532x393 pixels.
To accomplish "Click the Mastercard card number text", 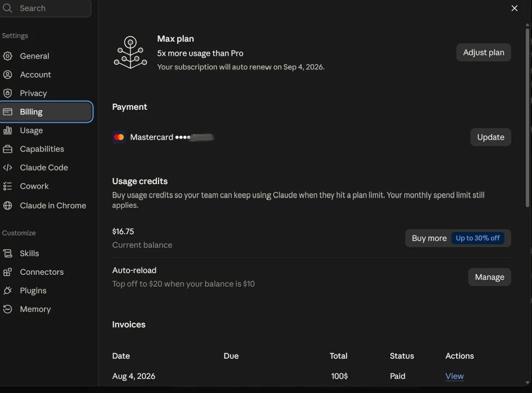I will coord(172,137).
